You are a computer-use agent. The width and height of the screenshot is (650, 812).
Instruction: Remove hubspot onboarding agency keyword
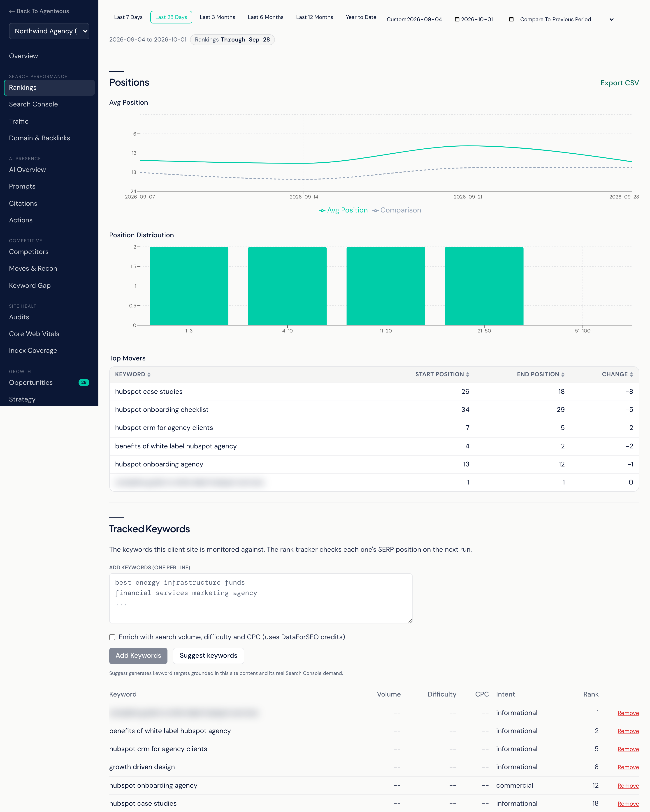628,786
